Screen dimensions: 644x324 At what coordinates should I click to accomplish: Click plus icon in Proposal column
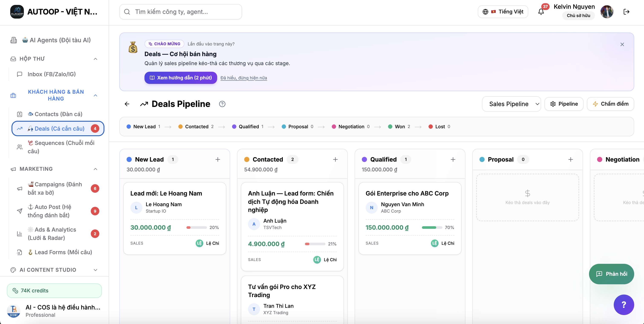tap(570, 159)
